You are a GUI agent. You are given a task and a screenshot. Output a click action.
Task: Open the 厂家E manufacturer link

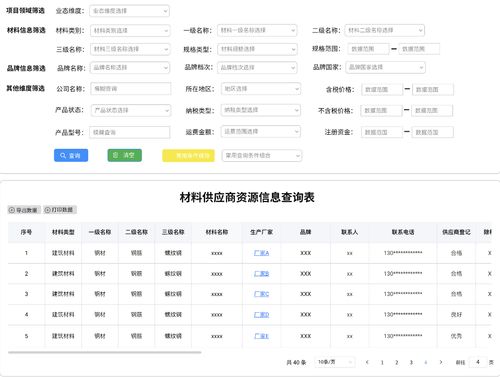tap(261, 336)
